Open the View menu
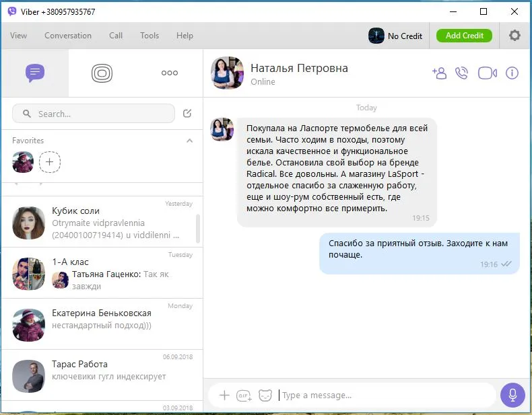The image size is (532, 415). (x=18, y=36)
